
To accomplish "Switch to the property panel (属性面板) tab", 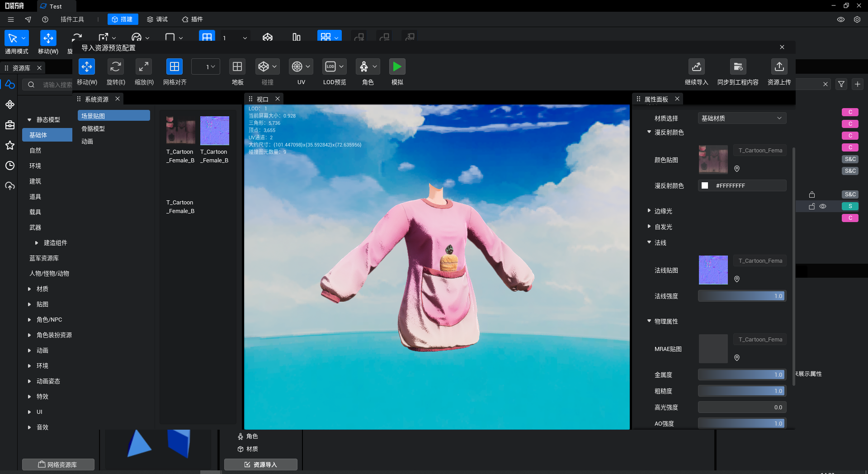I will 656,99.
